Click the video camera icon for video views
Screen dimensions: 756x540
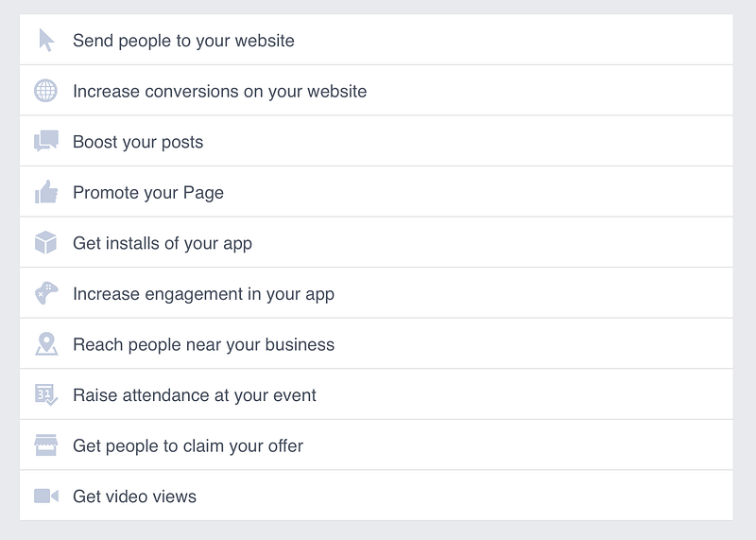46,496
